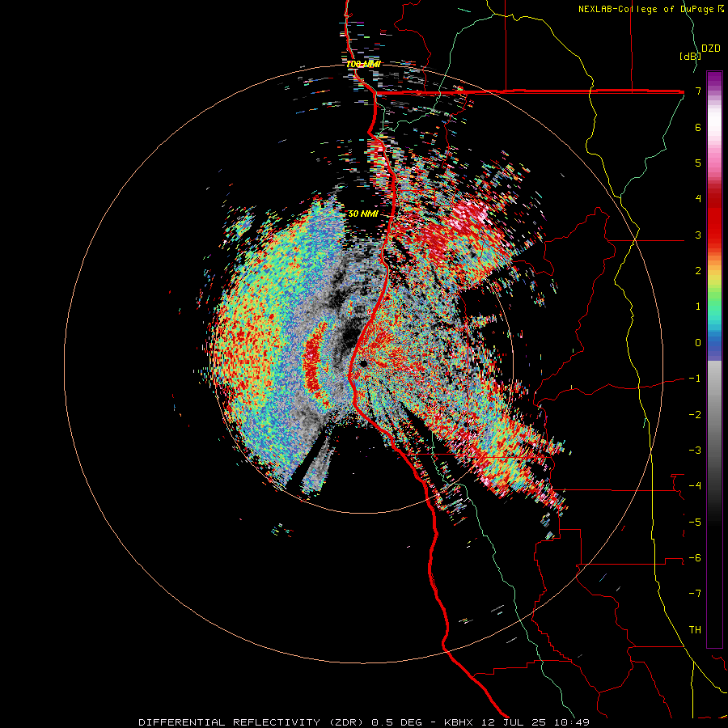Click the TH threshold label on the scale

pyautogui.click(x=695, y=629)
